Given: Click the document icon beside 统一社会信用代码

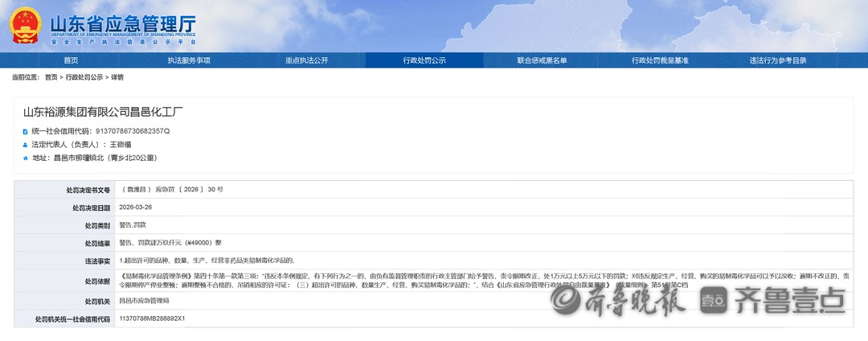Looking at the screenshot, I should [26, 130].
